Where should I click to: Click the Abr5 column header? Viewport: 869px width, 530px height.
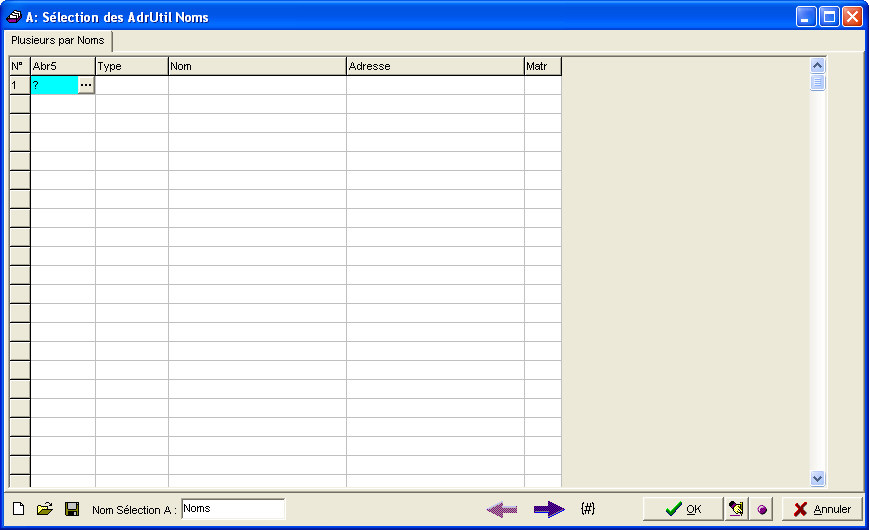[x=63, y=66]
